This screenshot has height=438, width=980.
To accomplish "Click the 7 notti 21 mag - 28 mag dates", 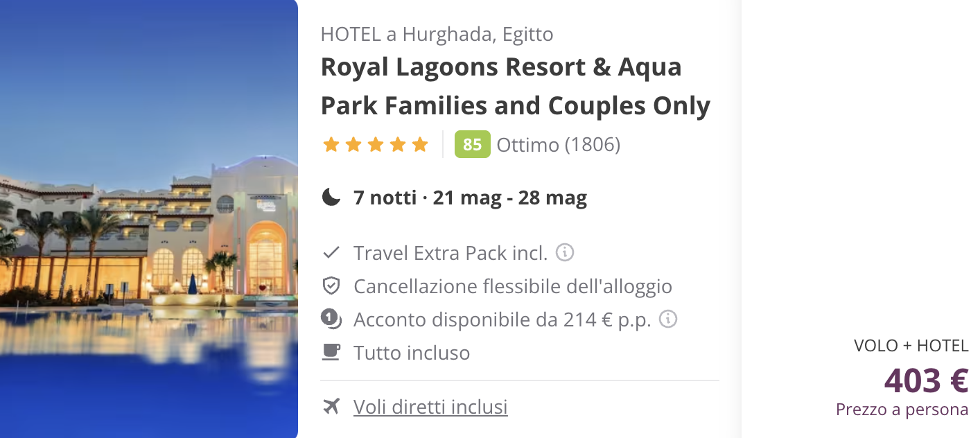I will click(x=470, y=198).
